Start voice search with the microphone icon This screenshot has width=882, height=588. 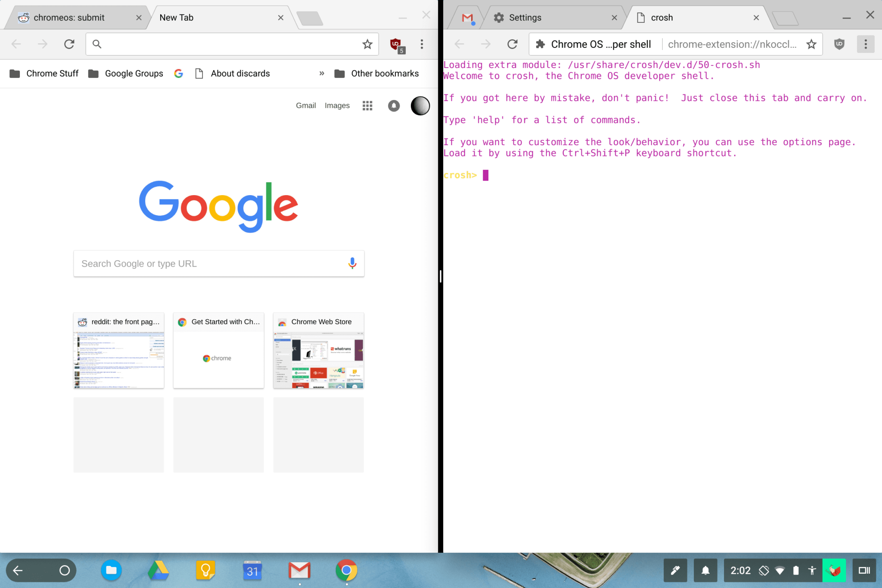point(352,263)
